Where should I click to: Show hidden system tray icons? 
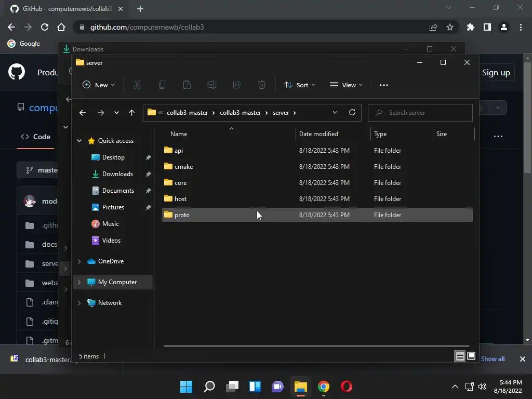(x=455, y=387)
